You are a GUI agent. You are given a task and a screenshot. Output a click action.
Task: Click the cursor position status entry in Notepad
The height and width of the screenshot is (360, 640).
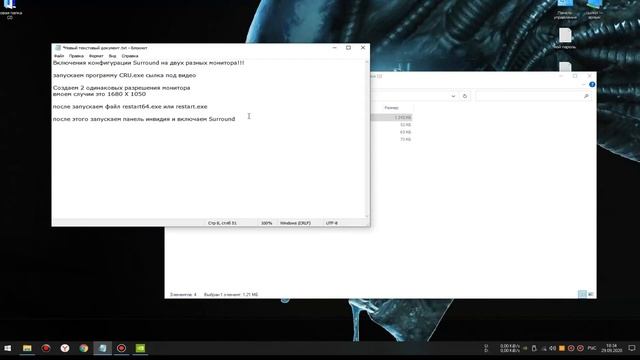click(x=222, y=223)
